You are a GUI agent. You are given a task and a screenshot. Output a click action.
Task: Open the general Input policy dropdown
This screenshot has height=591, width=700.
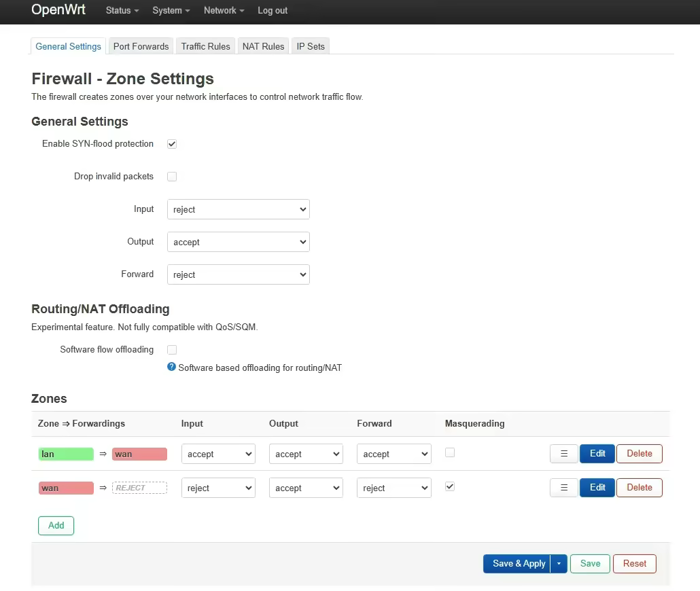tap(238, 209)
